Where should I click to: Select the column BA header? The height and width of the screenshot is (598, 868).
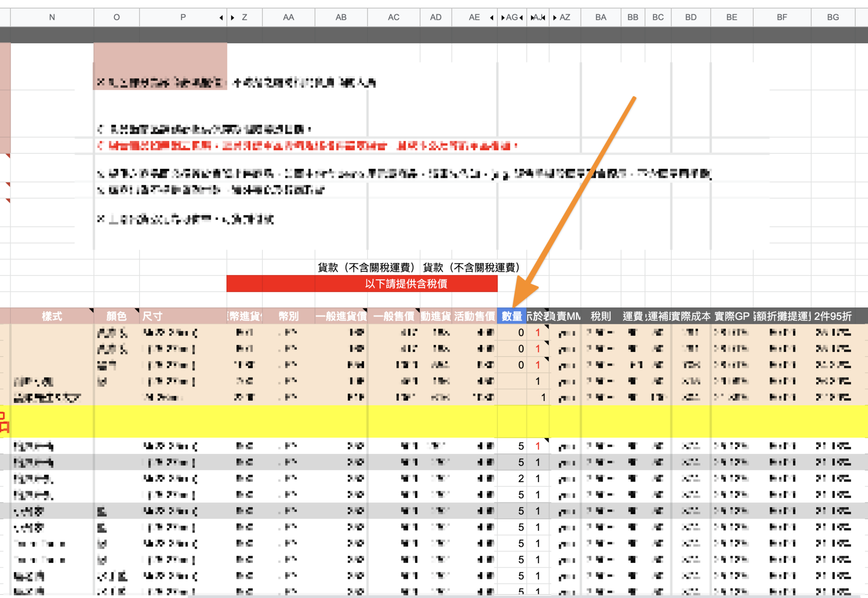[x=600, y=18]
